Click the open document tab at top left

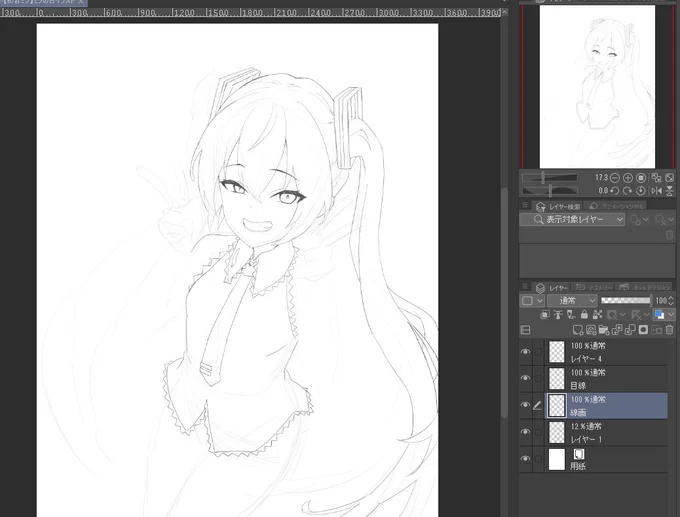click(43, 2)
